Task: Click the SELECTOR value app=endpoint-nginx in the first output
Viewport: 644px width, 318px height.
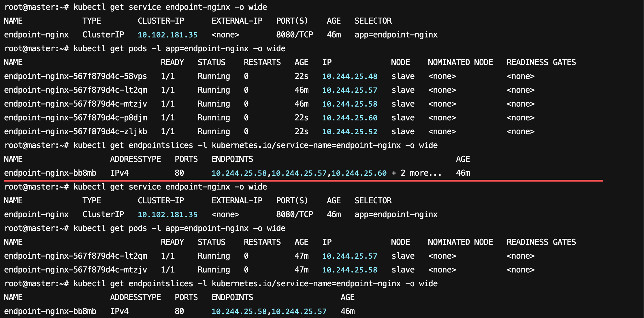Action: (x=396, y=35)
